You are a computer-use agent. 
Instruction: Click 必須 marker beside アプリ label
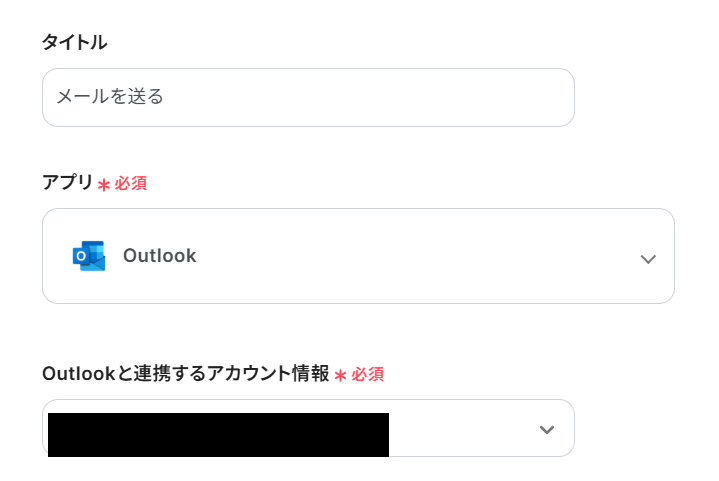pos(131,184)
